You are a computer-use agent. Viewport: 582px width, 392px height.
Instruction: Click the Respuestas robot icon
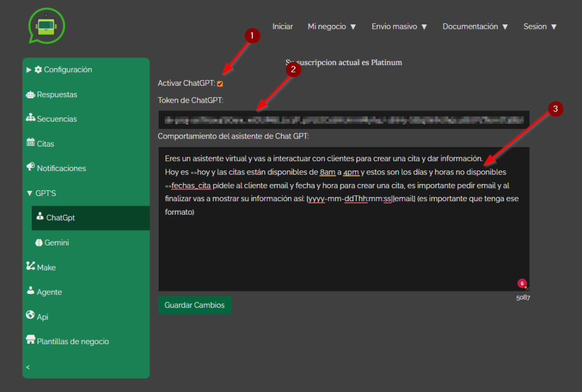click(30, 94)
